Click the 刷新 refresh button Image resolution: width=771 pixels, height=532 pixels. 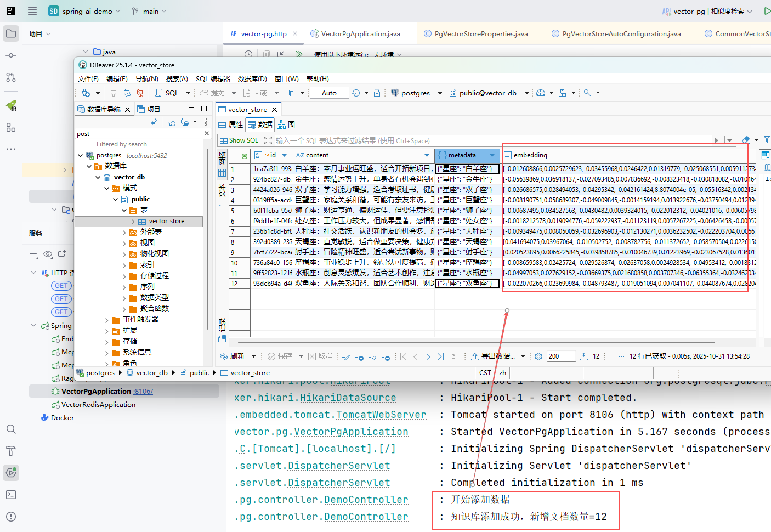(x=233, y=356)
